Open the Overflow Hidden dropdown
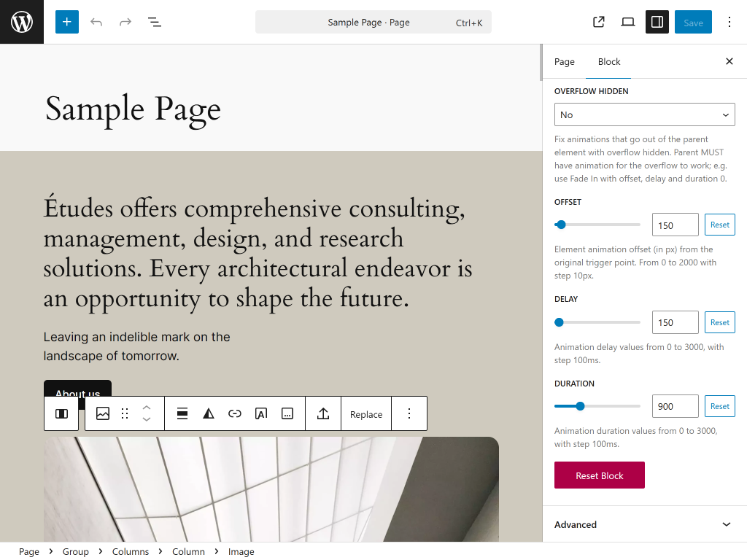Viewport: 747px width, 560px height. pyautogui.click(x=644, y=114)
